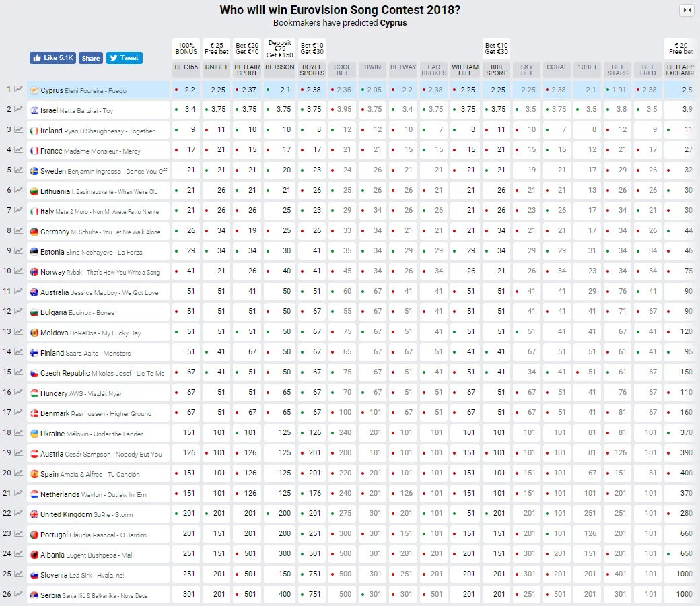The height and width of the screenshot is (606, 700).
Task: Select Ireland Ryan O'Shaughnessy - Together entry
Action: (x=99, y=131)
